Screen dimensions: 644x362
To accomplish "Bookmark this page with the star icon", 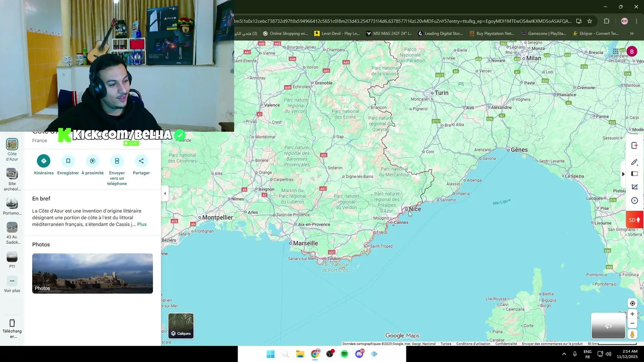I will point(590,21).
